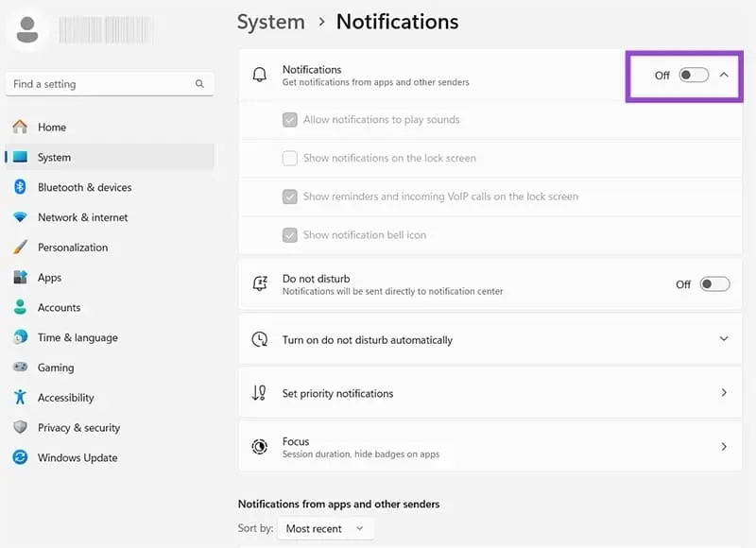Open Focus settings arrow
756x548 pixels.
tap(724, 447)
